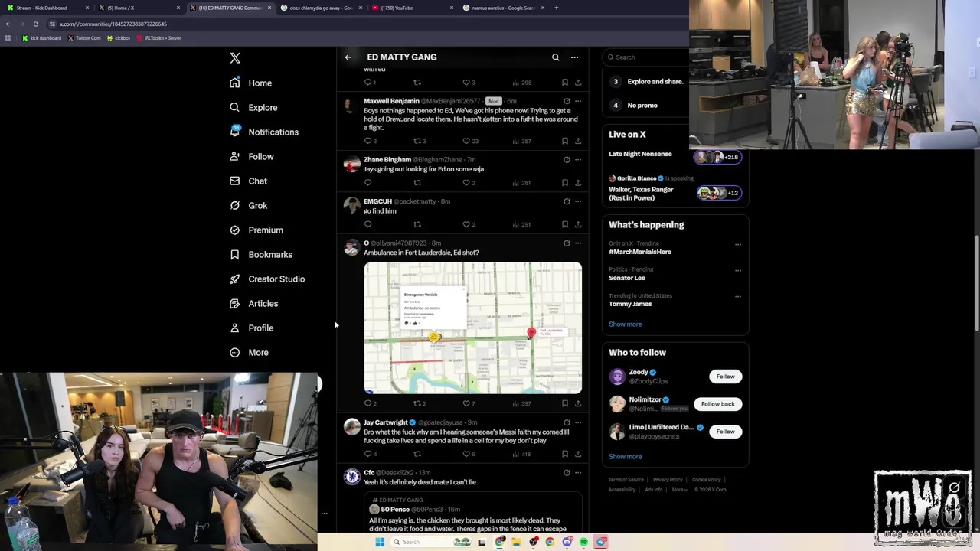Follow Zoody
This screenshot has height=551, width=980.
(x=725, y=377)
